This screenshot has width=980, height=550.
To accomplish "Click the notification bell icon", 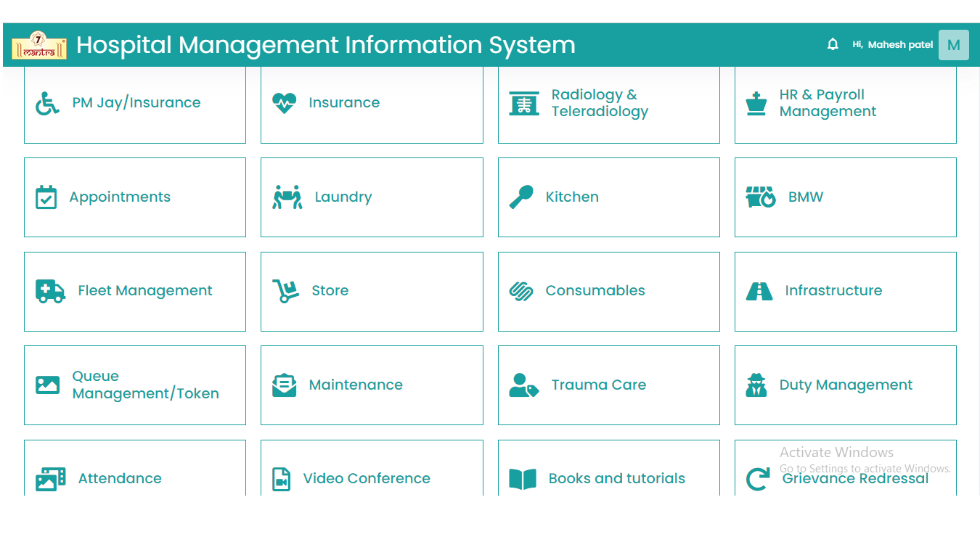I will click(833, 45).
